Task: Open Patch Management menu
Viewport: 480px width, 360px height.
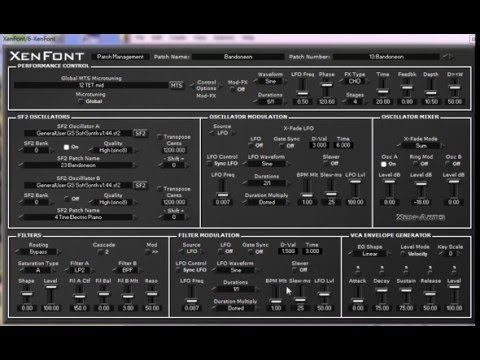Action: (120, 57)
